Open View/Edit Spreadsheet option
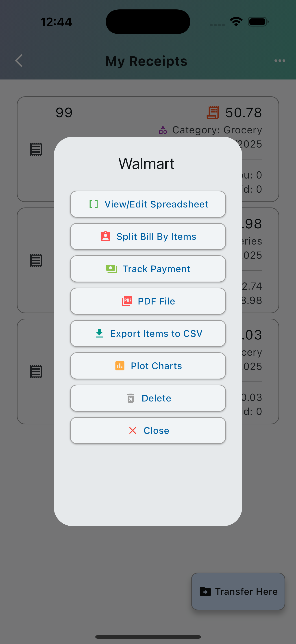 click(x=156, y=204)
